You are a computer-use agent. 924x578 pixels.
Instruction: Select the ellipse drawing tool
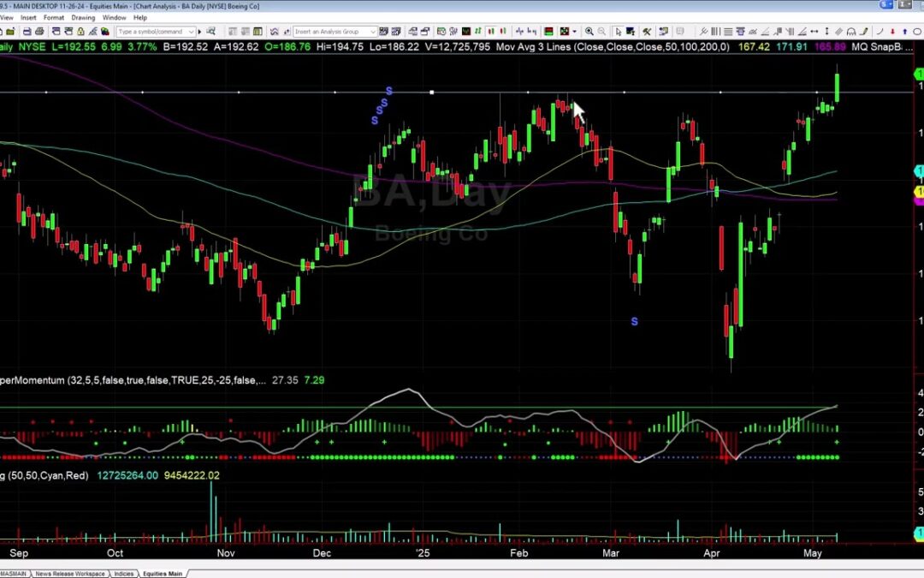[x=917, y=32]
